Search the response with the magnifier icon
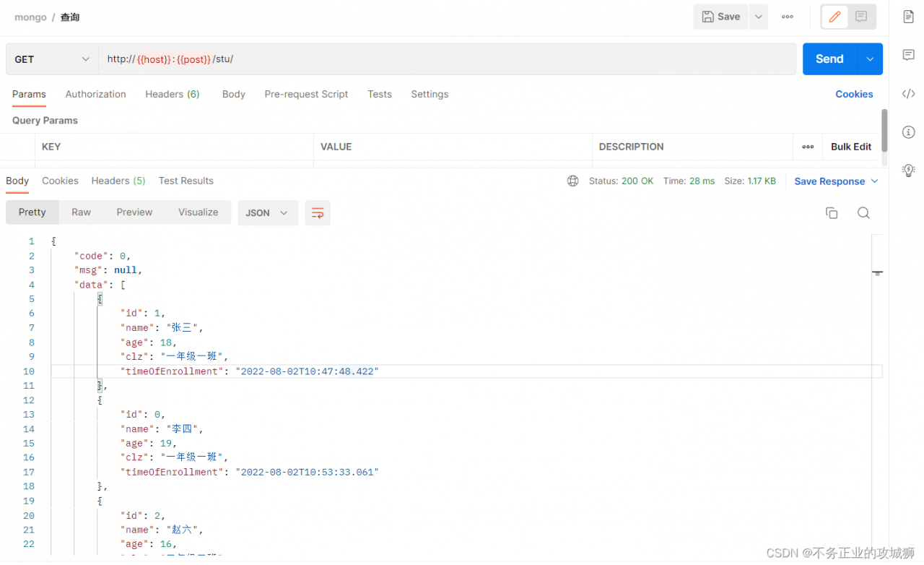This screenshot has width=924, height=565. tap(863, 212)
